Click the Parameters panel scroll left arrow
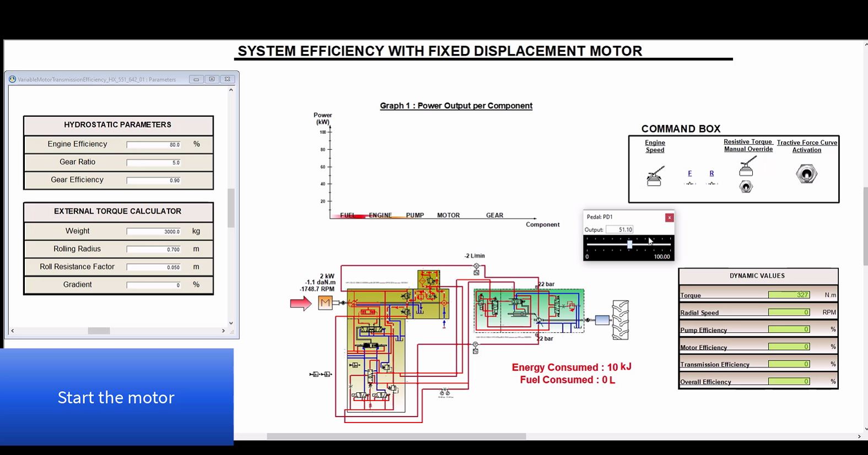This screenshot has height=455, width=868. tap(12, 331)
